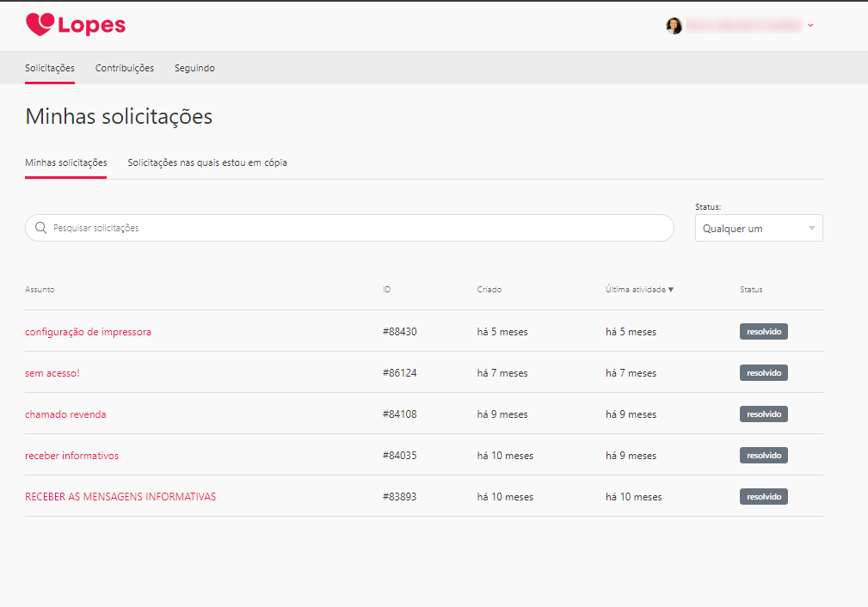Open Solicitações nas quais estou em cópia

click(207, 162)
